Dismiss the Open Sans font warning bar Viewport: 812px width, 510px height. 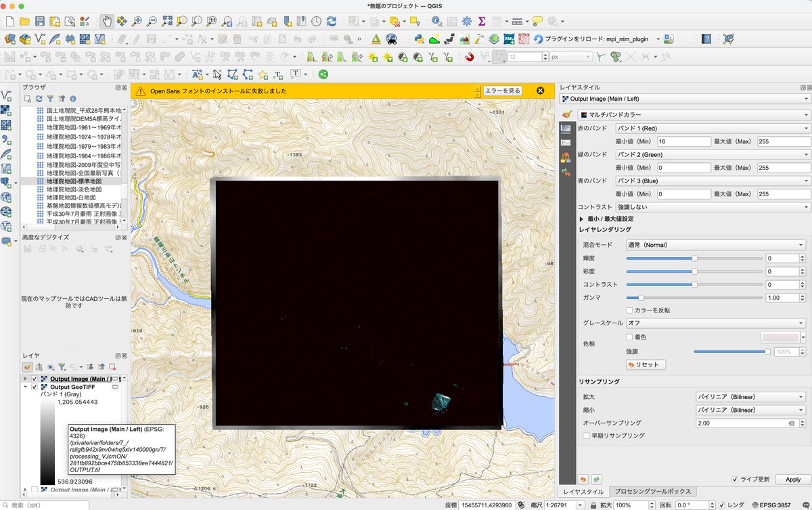[x=540, y=90]
